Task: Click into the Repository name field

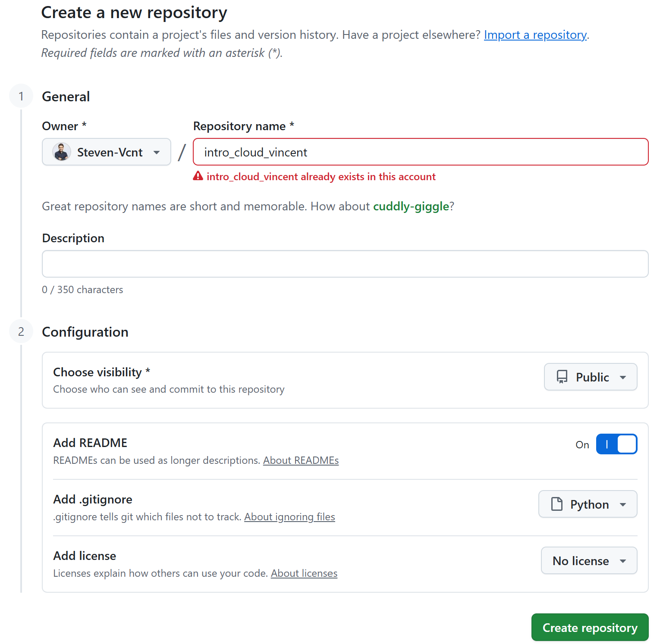Action: point(420,152)
